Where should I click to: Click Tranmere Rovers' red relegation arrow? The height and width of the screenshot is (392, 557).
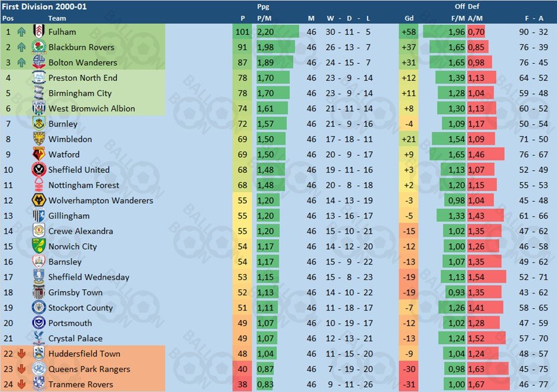click(21, 384)
